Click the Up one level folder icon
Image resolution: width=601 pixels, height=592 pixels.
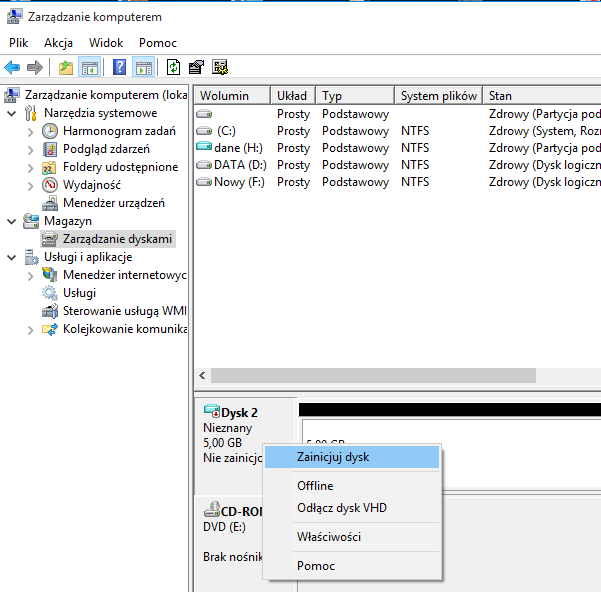[66, 67]
